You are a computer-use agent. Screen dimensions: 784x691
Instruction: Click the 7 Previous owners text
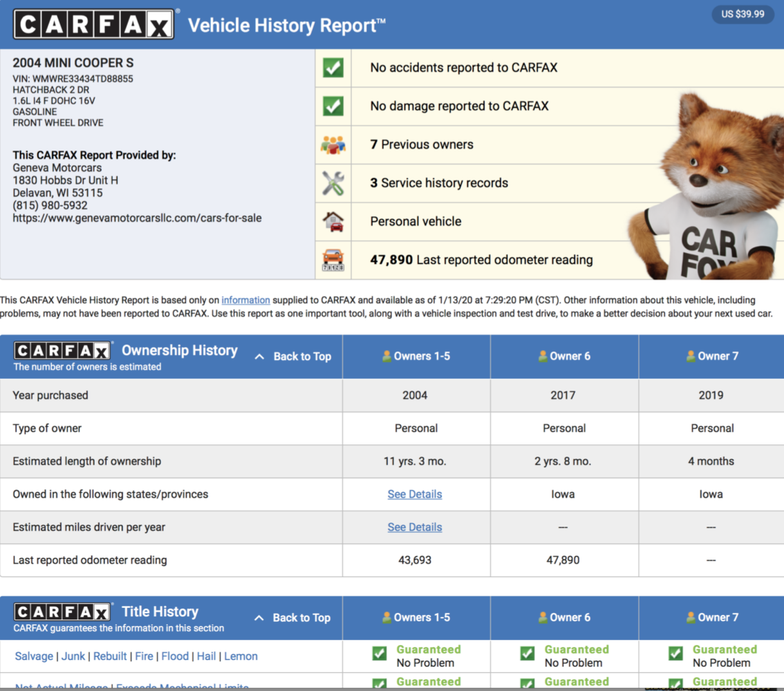(422, 145)
